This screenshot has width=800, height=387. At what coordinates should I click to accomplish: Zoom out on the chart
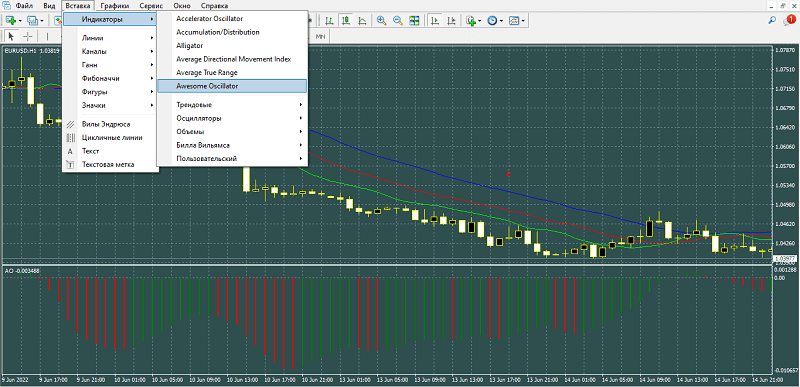click(397, 20)
